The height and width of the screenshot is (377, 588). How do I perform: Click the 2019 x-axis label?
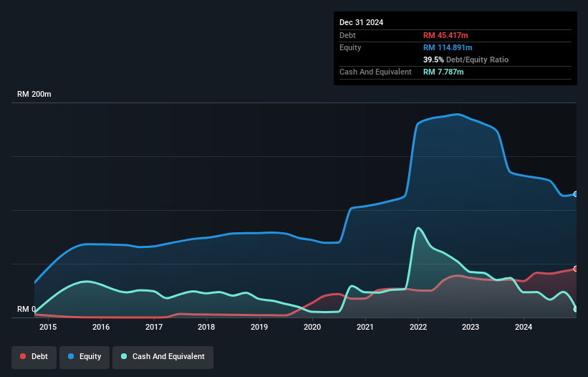[x=259, y=327]
